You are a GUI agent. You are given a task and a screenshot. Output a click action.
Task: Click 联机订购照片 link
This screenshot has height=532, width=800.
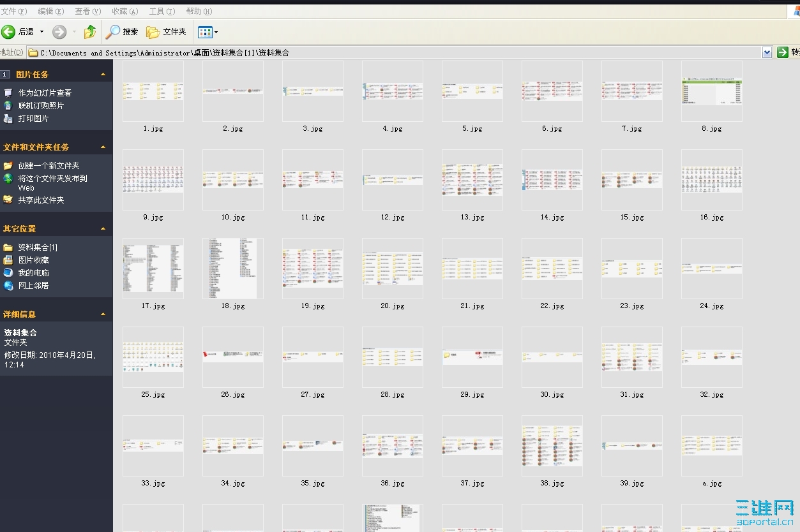click(x=41, y=106)
